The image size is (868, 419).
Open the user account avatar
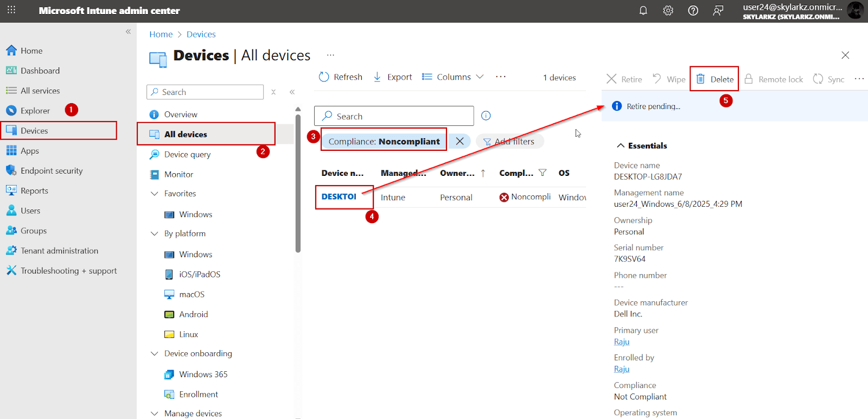pyautogui.click(x=855, y=10)
